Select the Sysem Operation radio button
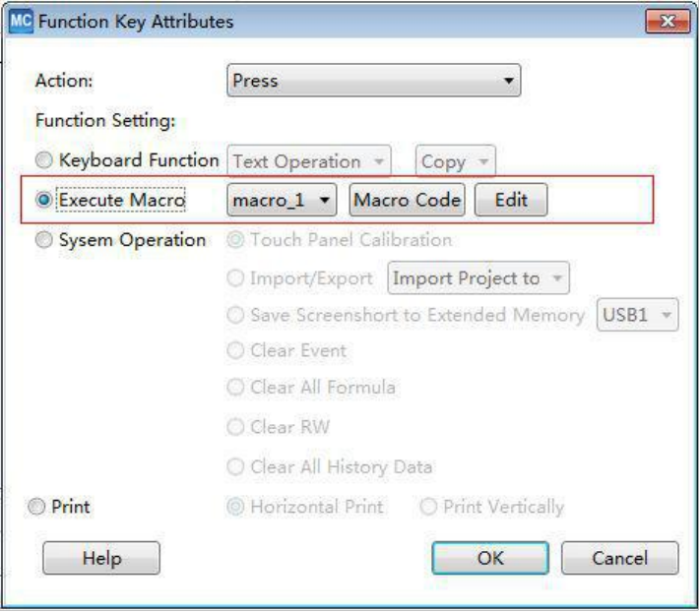700x612 pixels. coord(42,240)
